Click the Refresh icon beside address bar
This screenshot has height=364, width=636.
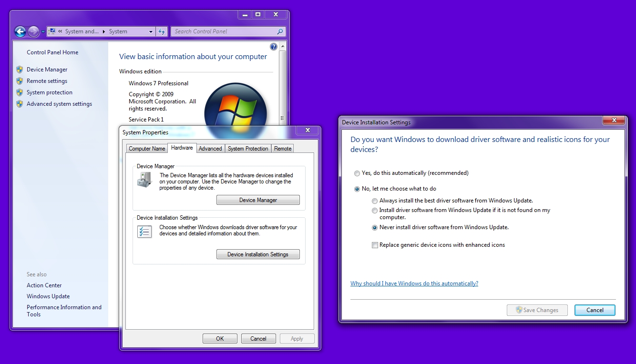tap(162, 32)
